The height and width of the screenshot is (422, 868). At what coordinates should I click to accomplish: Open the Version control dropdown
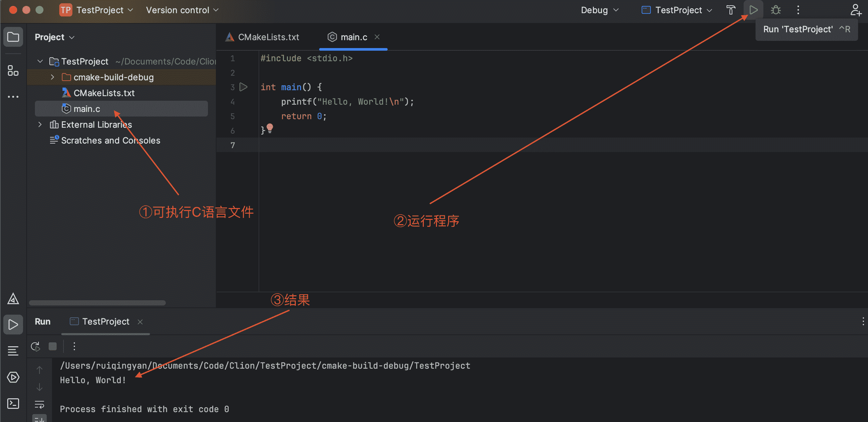tap(182, 10)
